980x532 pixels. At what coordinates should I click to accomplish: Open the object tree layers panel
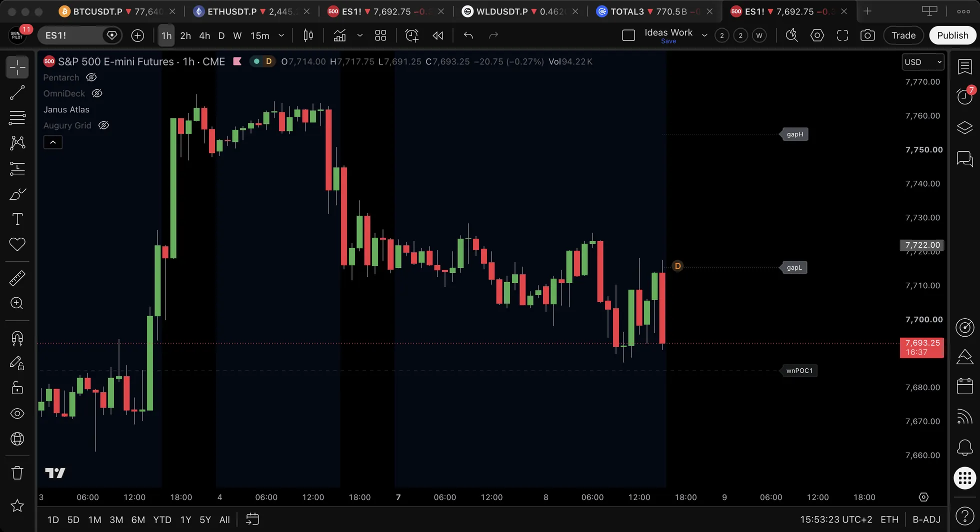click(964, 128)
